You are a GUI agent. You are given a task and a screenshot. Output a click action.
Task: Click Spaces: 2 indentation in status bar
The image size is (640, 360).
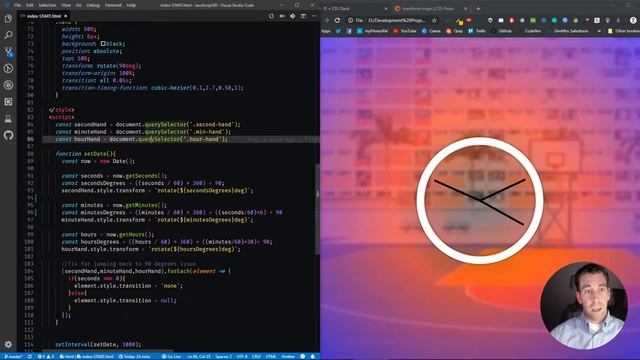point(223,356)
